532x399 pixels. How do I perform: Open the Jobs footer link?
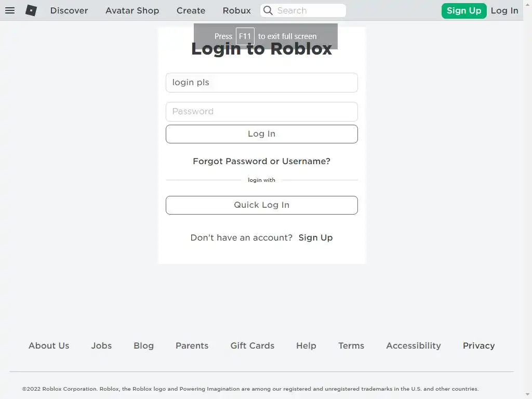click(x=101, y=345)
